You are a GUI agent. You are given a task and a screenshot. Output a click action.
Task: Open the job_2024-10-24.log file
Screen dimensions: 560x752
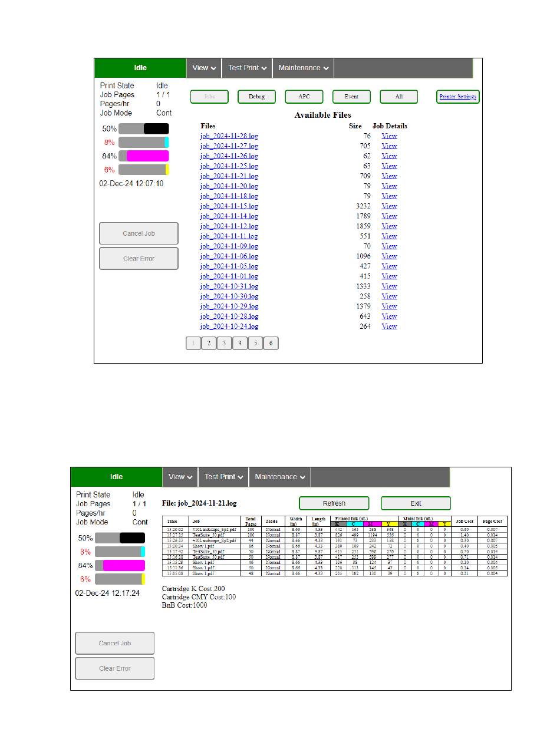click(229, 326)
